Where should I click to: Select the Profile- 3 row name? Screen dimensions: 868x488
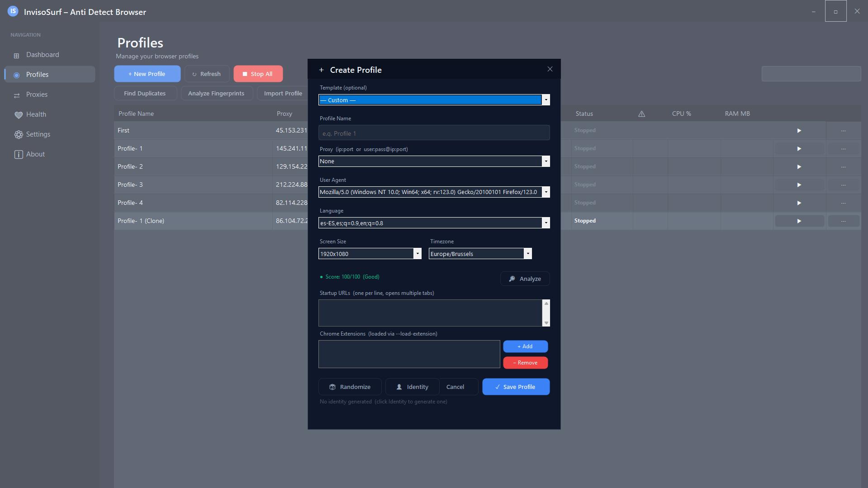pyautogui.click(x=130, y=185)
